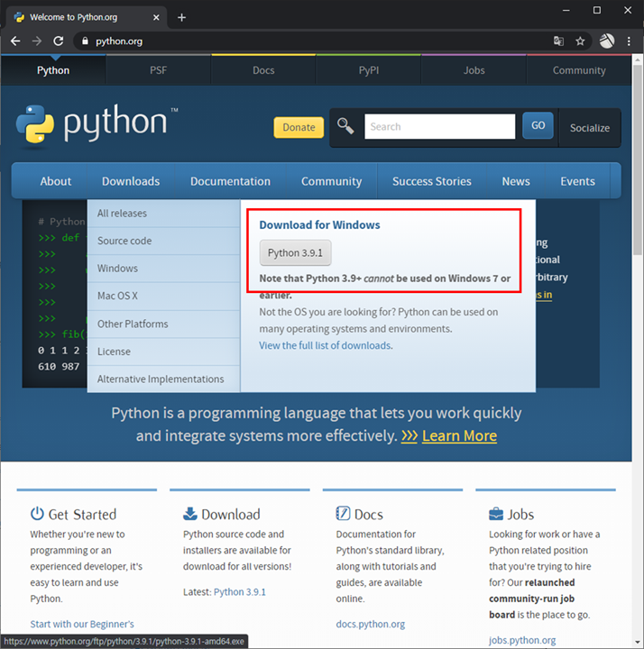The image size is (644, 649).
Task: Bookmark this page with the star icon
Action: click(x=580, y=41)
